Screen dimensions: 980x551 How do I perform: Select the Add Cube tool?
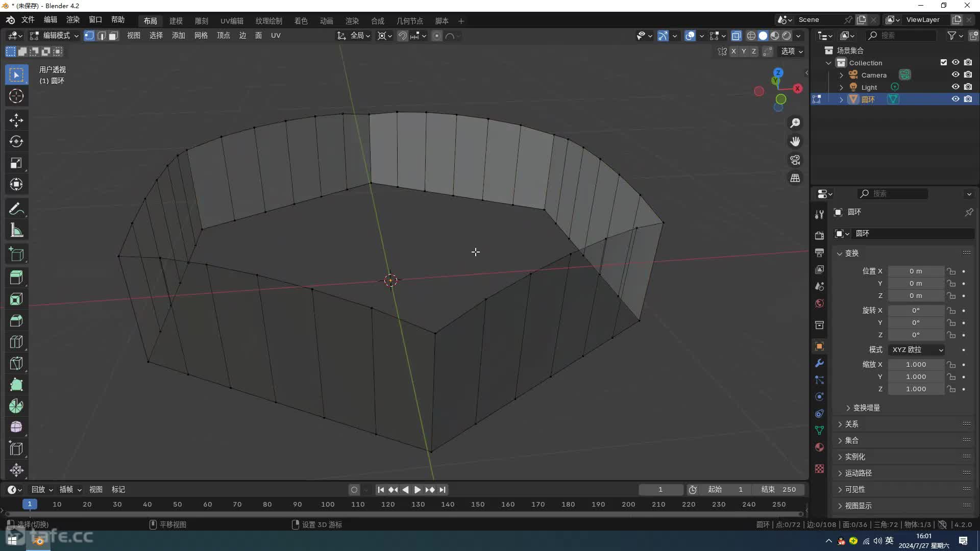pyautogui.click(x=16, y=254)
